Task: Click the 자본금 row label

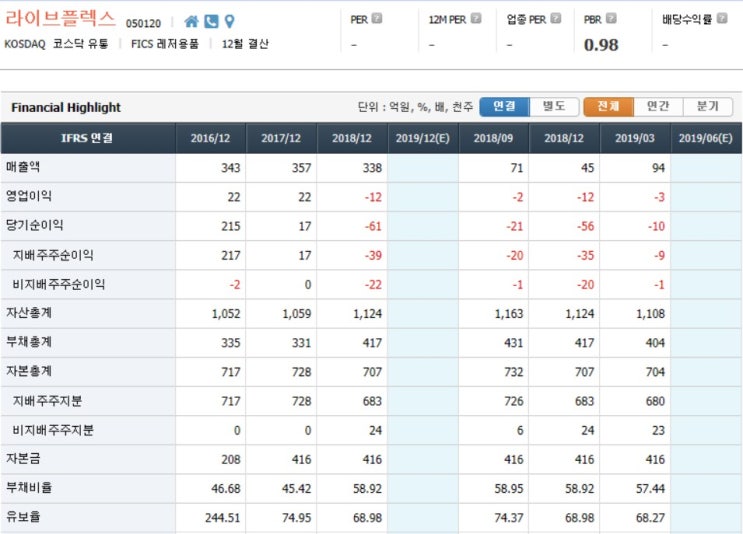Action: tap(23, 459)
